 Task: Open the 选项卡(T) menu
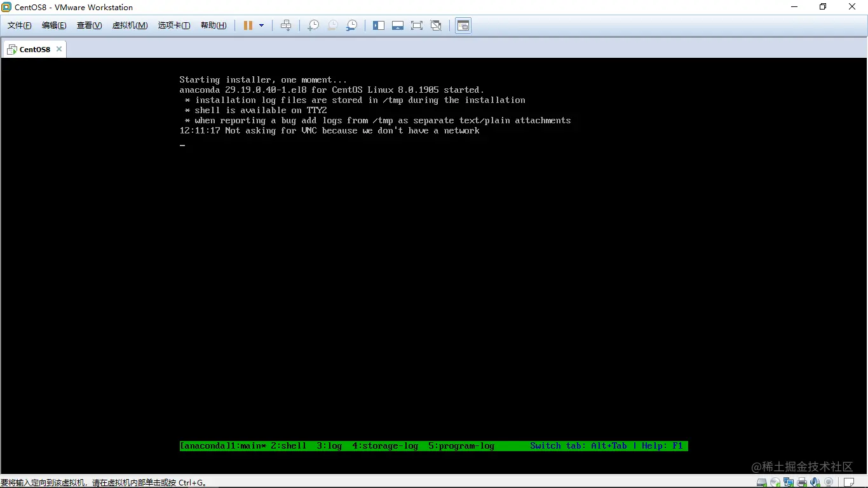pyautogui.click(x=174, y=25)
